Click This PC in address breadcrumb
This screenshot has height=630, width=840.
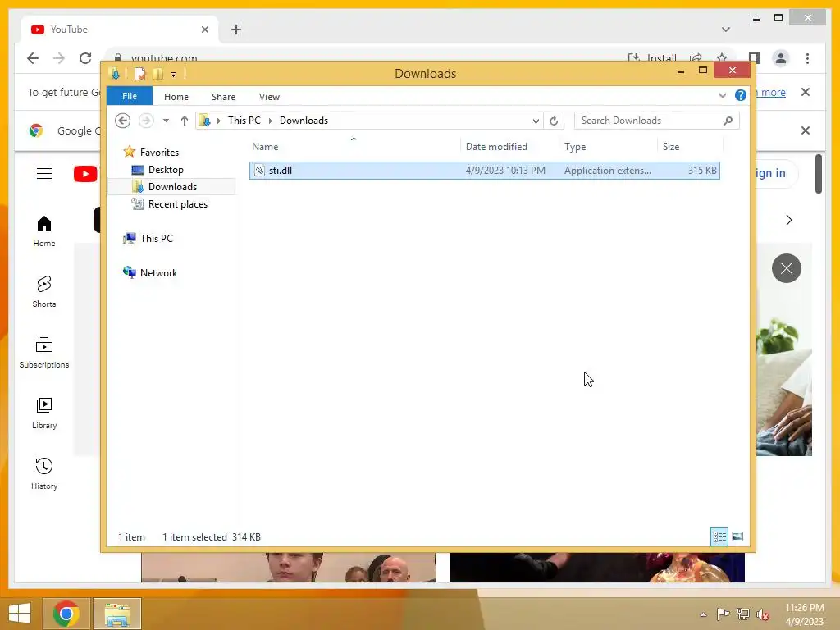click(x=244, y=121)
